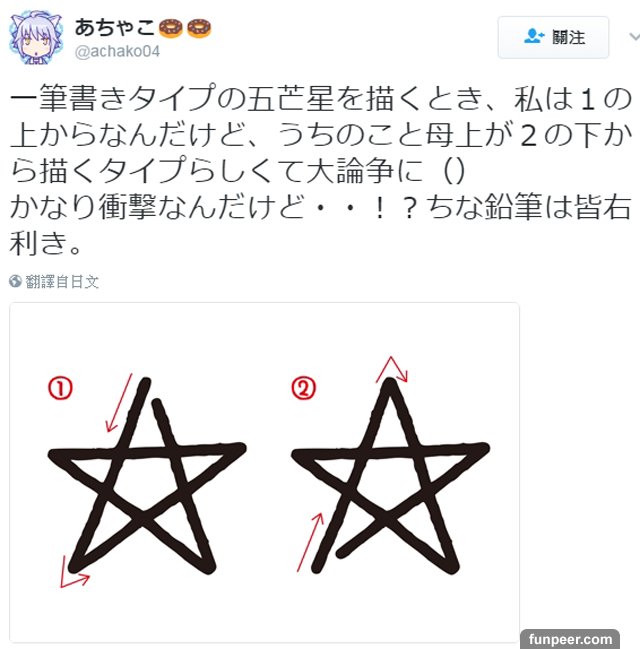Open the right star drawing
Image resolution: width=640 pixels, height=649 pixels.
[x=391, y=476]
